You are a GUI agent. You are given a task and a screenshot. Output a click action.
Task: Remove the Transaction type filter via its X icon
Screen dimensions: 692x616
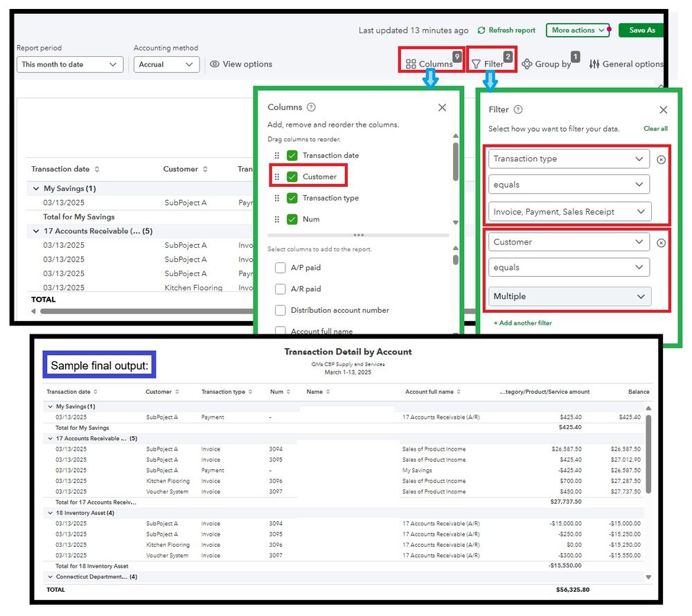coord(661,158)
